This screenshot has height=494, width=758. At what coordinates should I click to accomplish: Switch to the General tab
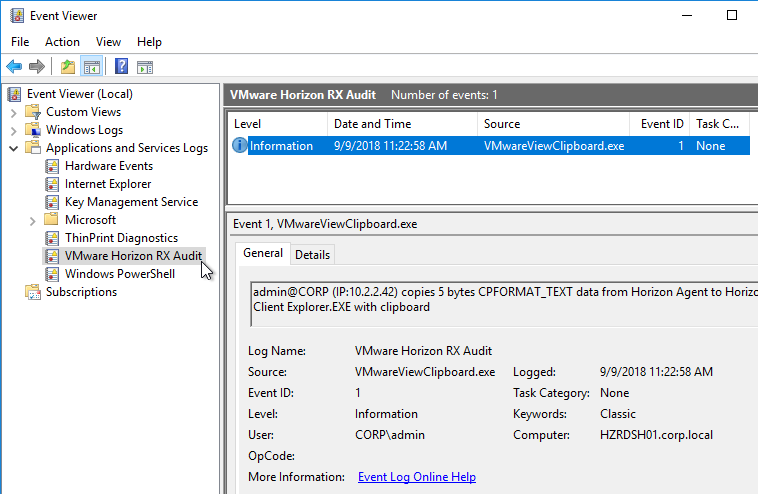click(x=263, y=253)
